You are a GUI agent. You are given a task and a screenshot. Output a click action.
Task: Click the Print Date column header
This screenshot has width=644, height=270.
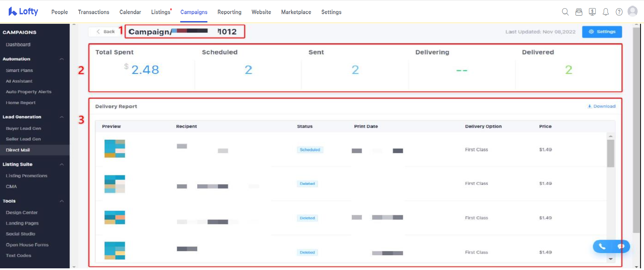coord(366,126)
